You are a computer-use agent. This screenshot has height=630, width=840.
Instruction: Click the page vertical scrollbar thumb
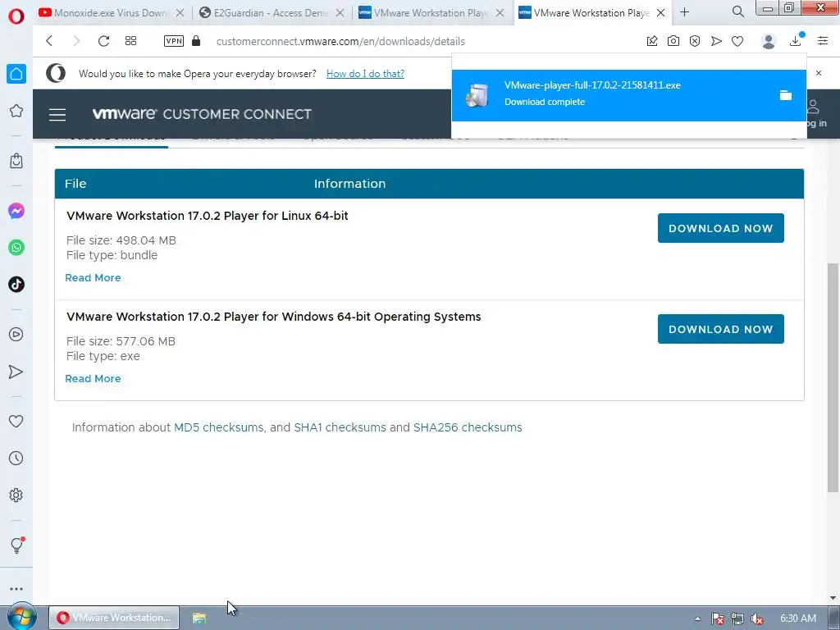(833, 377)
